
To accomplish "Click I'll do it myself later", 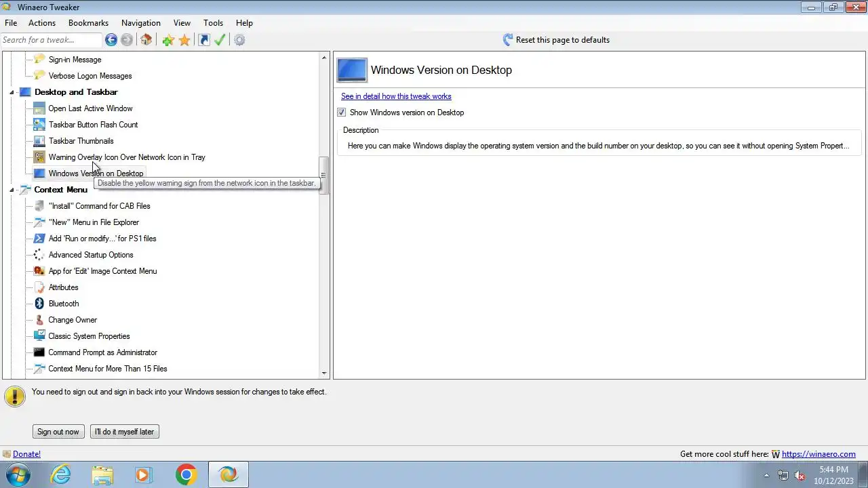I will click(125, 432).
